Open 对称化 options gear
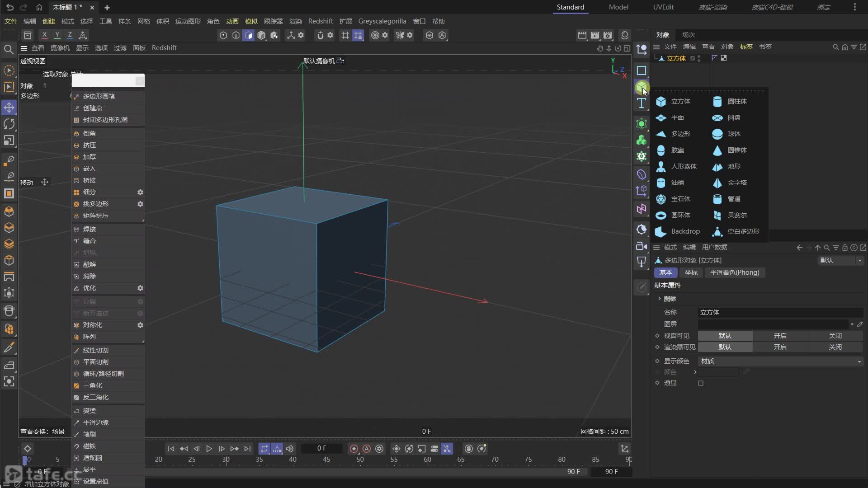Viewport: 868px width, 488px height. [x=140, y=325]
